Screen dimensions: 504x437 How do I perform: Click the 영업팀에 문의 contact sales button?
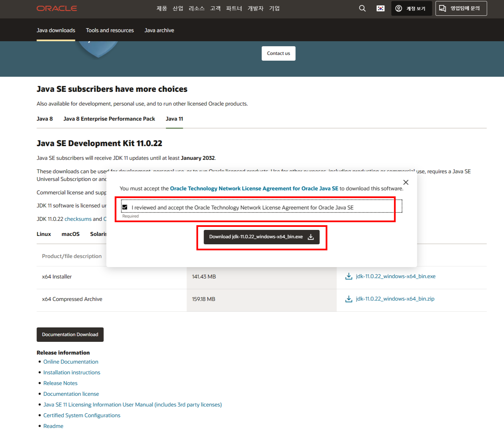coord(461,8)
